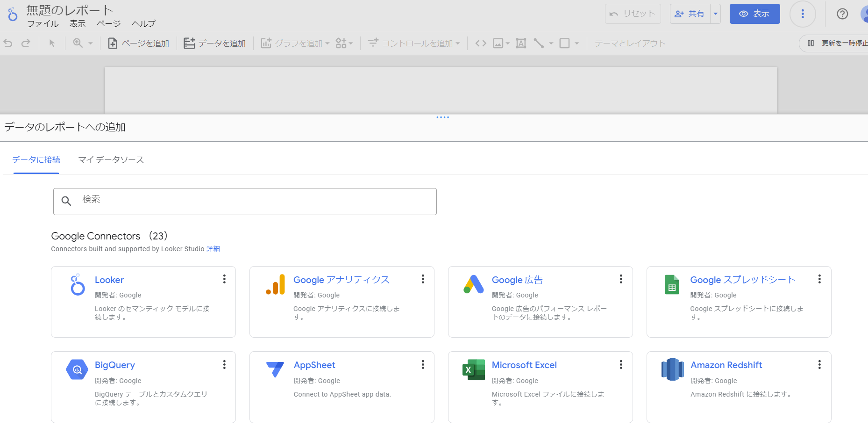Click the データを追加 button
This screenshot has width=868, height=434.
tap(215, 43)
